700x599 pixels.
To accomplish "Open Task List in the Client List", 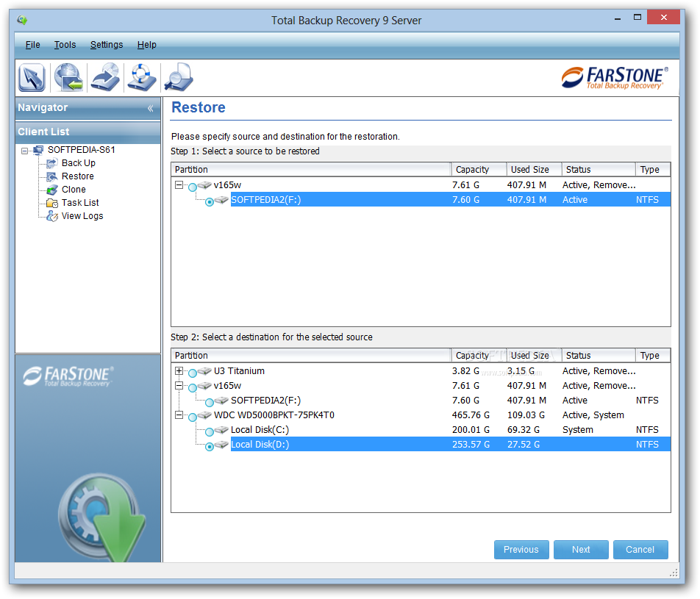I will click(x=80, y=203).
